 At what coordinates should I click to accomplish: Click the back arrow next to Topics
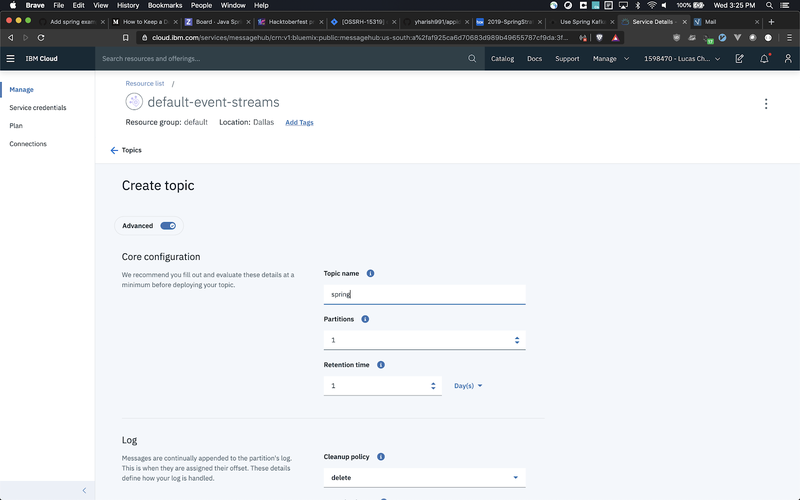coord(114,150)
